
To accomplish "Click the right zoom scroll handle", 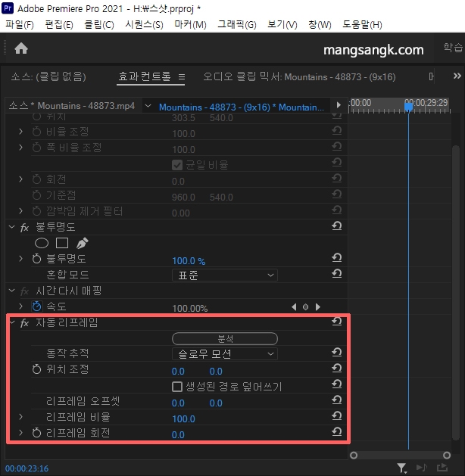I will (447, 456).
